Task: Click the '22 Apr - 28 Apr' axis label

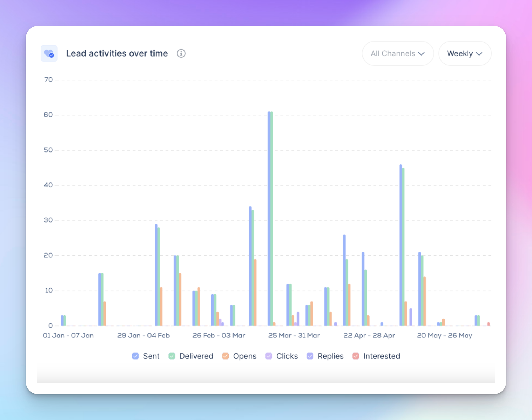Action: (x=369, y=336)
